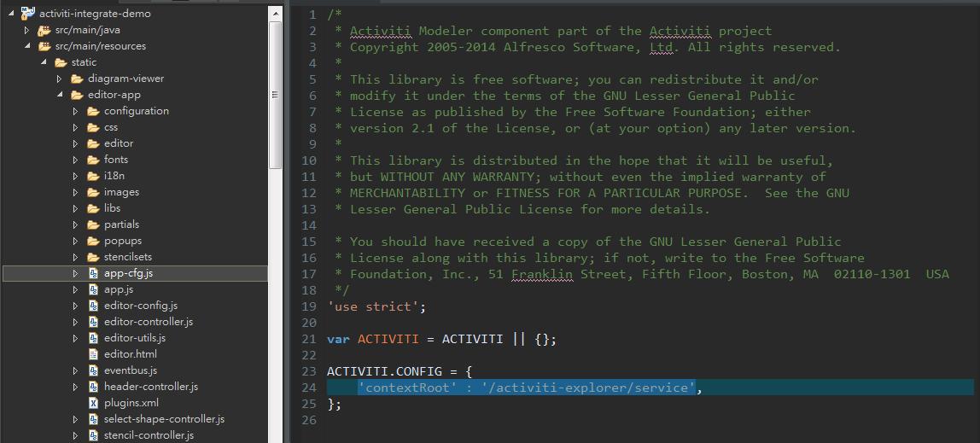Expand the app-cfg.js outline arrow

coord(76,273)
